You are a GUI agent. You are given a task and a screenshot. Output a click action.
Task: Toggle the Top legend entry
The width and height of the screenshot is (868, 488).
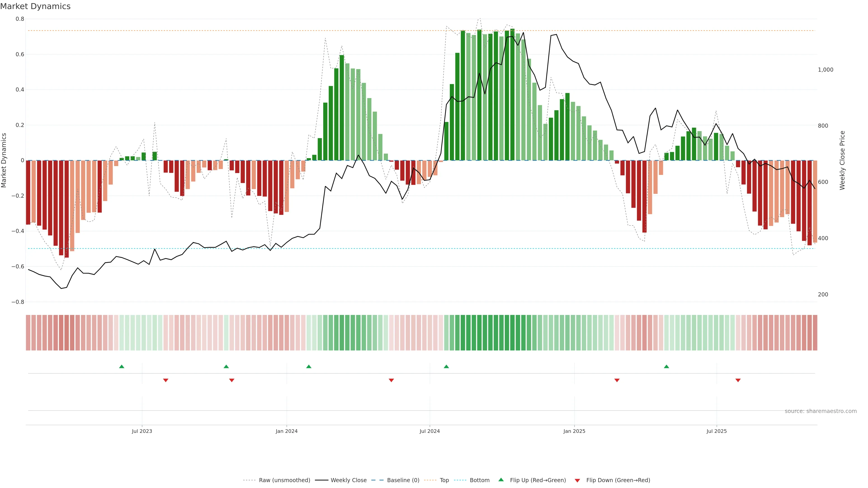pos(444,480)
